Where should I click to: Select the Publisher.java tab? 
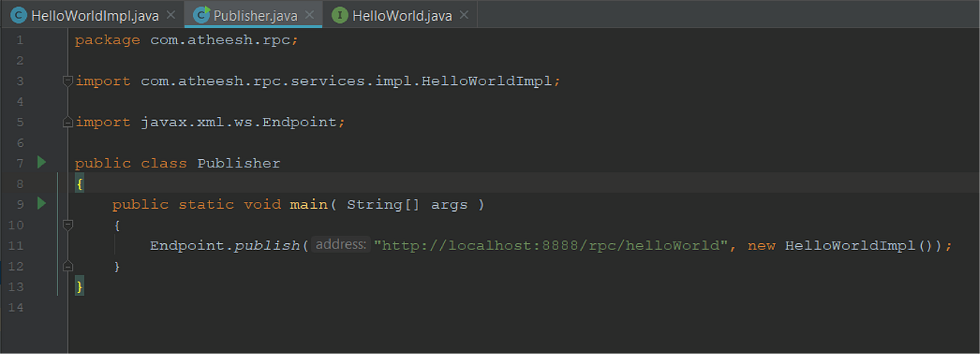click(x=253, y=15)
